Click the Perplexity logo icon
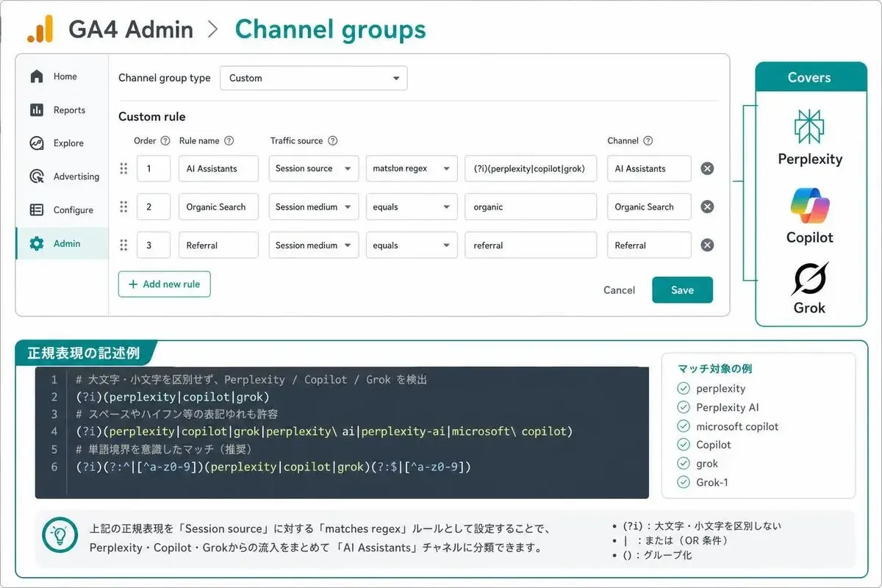Image resolution: width=882 pixels, height=588 pixels. pyautogui.click(x=809, y=127)
